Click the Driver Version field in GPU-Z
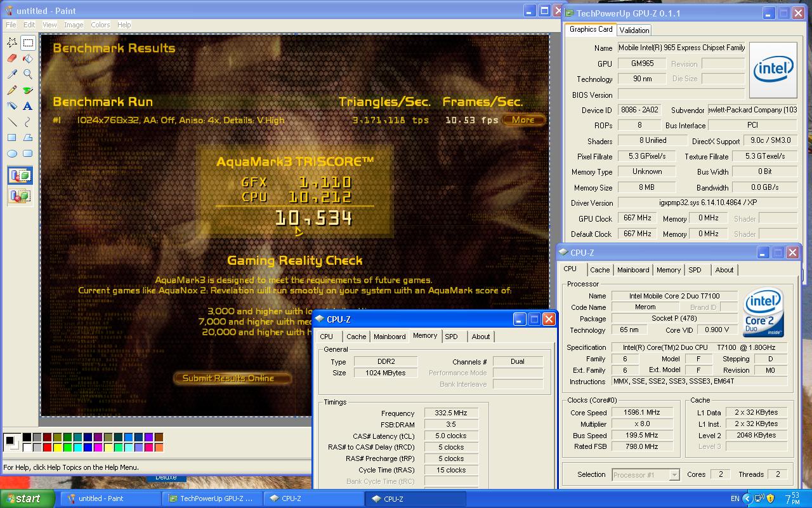 click(708, 203)
